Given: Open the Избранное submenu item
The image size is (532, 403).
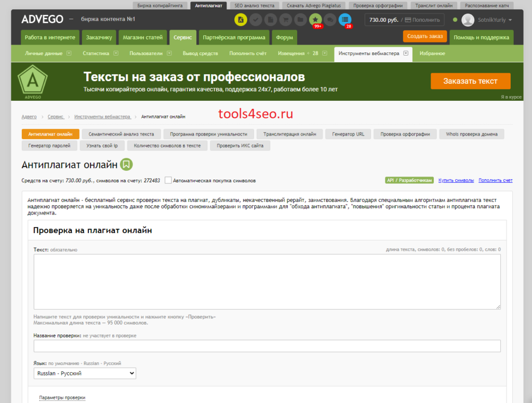Looking at the screenshot, I should (x=432, y=53).
